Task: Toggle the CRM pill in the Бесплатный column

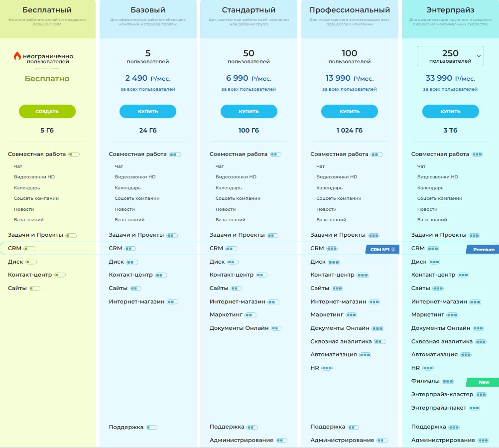Action: 29,249
